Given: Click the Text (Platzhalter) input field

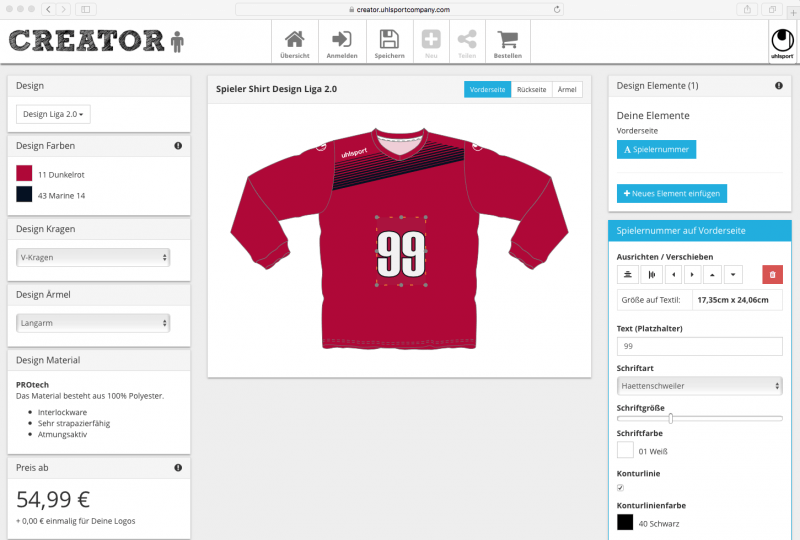Looking at the screenshot, I should pos(699,346).
